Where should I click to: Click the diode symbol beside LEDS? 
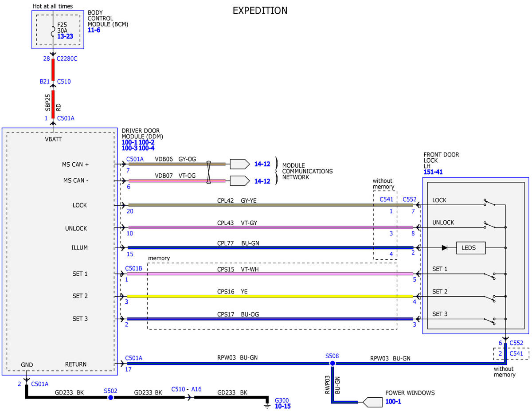tap(445, 248)
